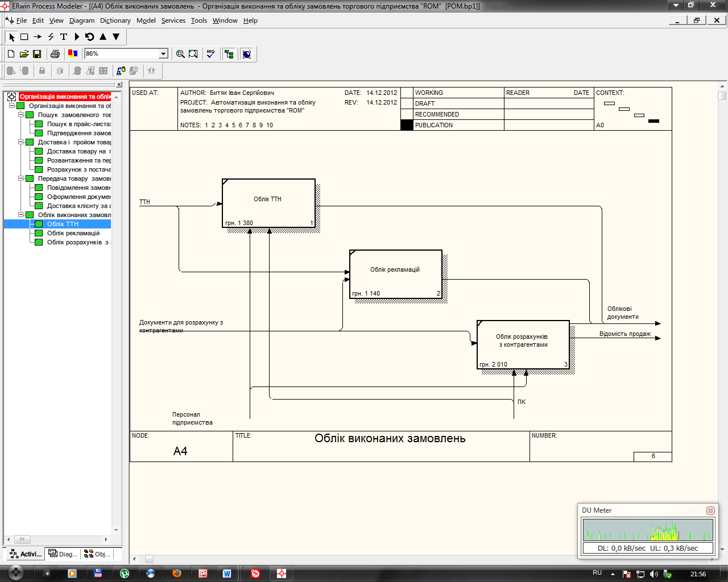Open Firefox from the taskbar
Image resolution: width=728 pixels, height=582 pixels.
[177, 573]
